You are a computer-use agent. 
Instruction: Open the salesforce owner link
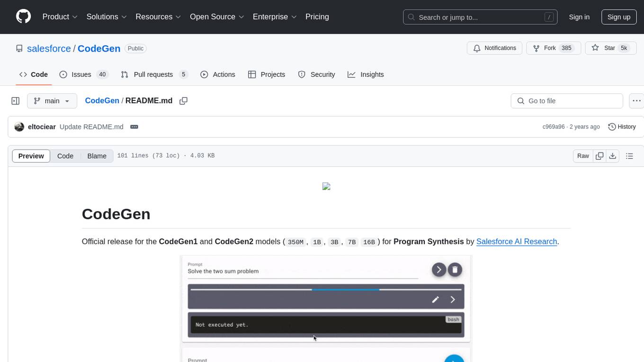pos(49,48)
